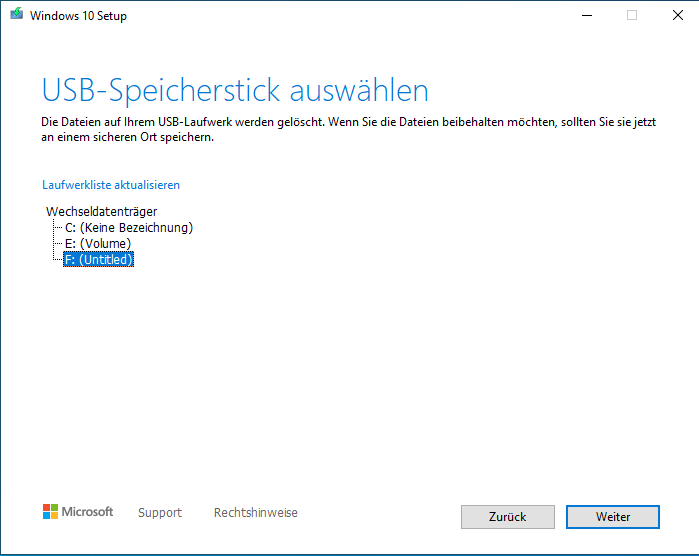This screenshot has height=556, width=699.
Task: Minimize the Windows 10 Setup window
Action: [x=585, y=16]
